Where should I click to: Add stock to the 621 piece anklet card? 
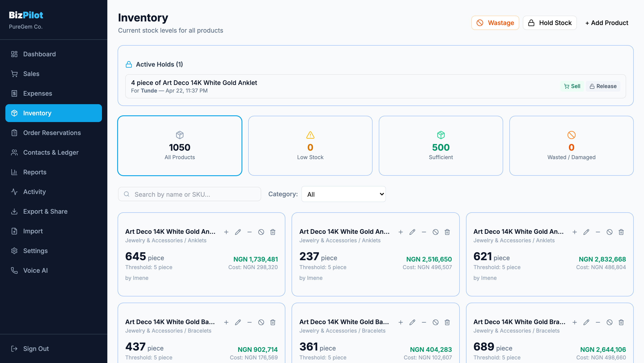click(574, 232)
